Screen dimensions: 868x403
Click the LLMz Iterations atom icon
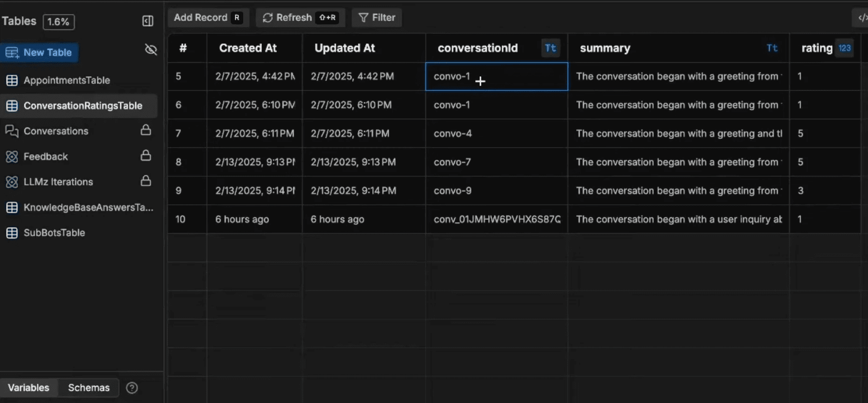[x=12, y=182]
